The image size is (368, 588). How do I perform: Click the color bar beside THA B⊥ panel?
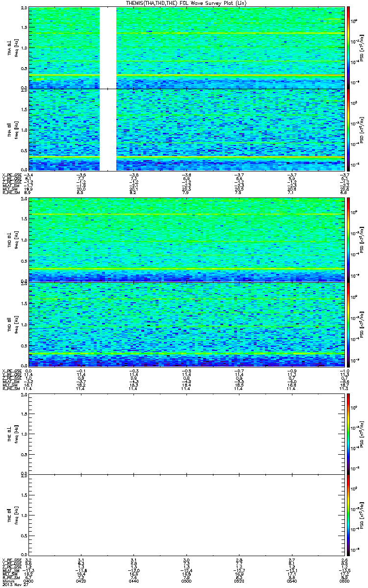[348, 48]
